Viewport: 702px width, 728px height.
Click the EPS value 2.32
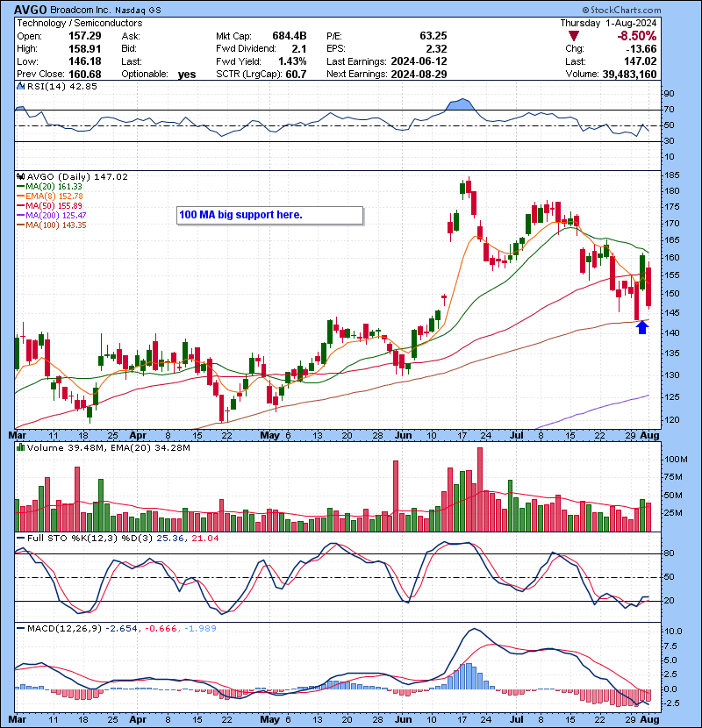pos(436,49)
